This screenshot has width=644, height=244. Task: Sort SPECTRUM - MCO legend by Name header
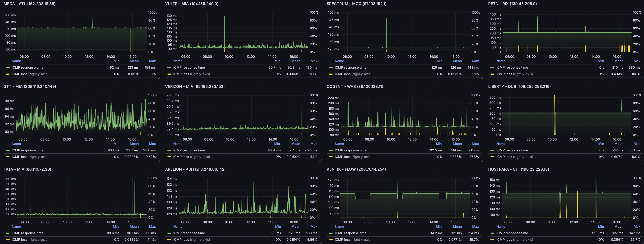(x=339, y=61)
